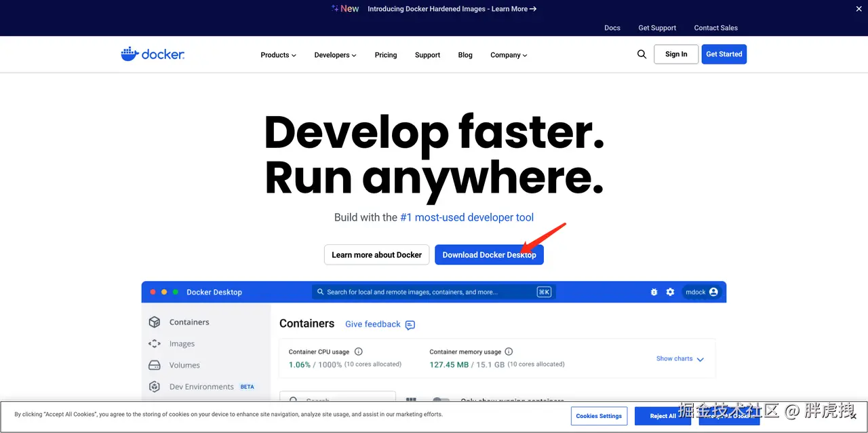Viewport: 868px width, 433px height.
Task: Click the ⌘K shortcut badge in search bar
Action: point(544,292)
